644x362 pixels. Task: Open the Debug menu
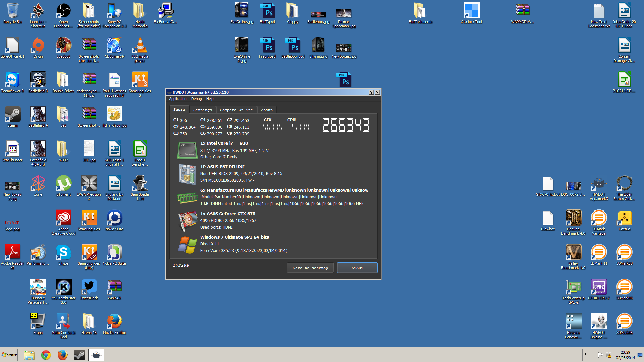tap(196, 99)
